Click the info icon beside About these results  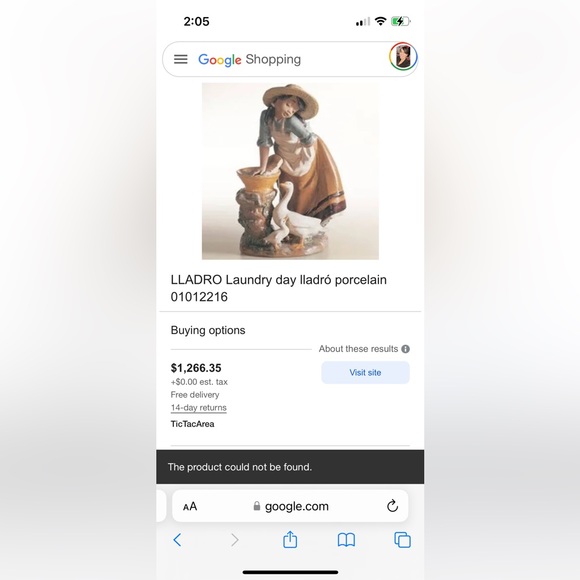click(x=405, y=349)
